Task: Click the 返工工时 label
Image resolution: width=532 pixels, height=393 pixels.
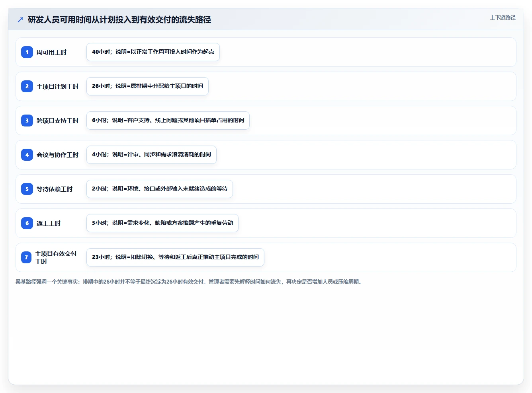Action: (x=49, y=223)
